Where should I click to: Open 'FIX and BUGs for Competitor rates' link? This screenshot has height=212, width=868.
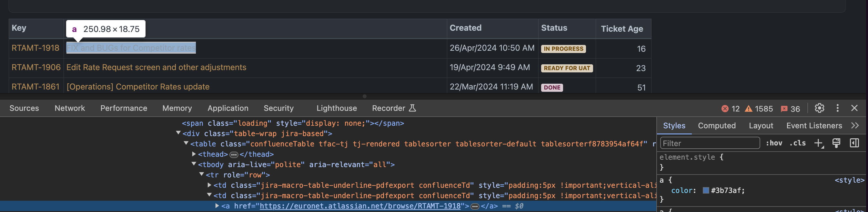[131, 48]
